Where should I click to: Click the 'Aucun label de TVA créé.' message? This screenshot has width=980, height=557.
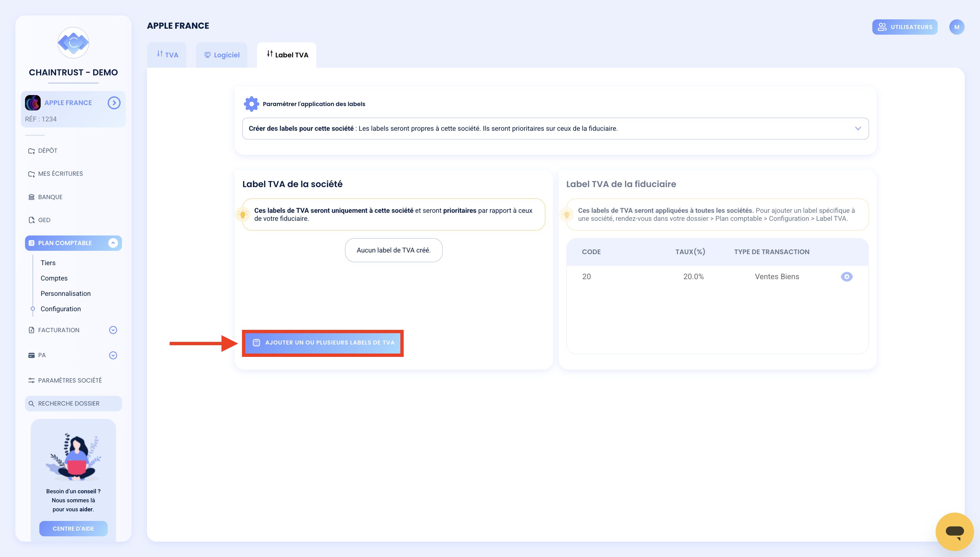pos(394,250)
